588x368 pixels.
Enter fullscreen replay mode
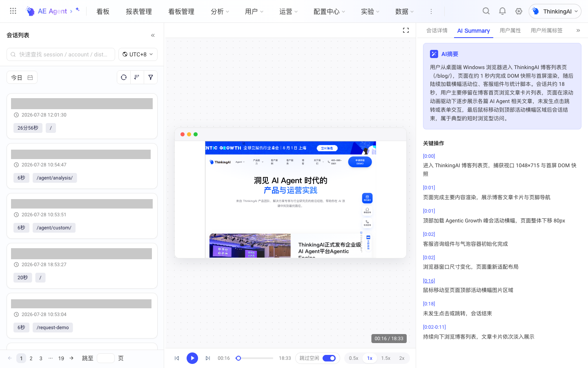[406, 30]
